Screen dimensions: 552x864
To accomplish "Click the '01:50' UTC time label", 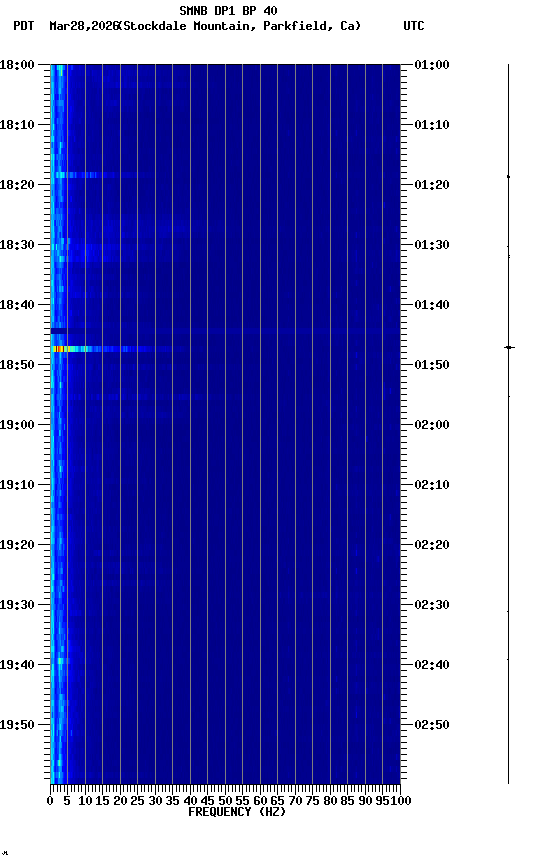I will pyautogui.click(x=432, y=365).
